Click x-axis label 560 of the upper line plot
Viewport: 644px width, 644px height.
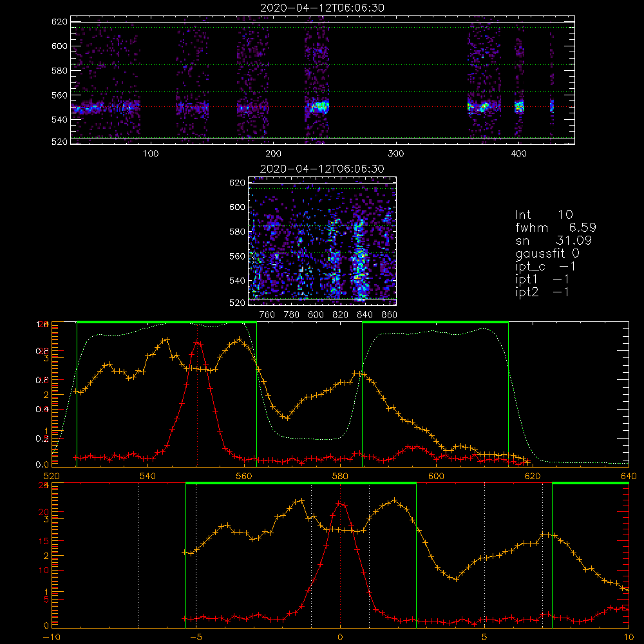coord(244,476)
